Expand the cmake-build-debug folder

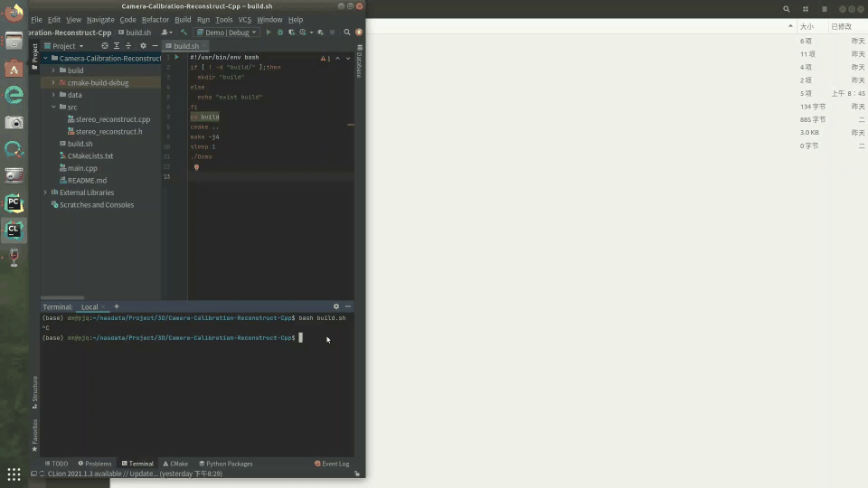(53, 82)
